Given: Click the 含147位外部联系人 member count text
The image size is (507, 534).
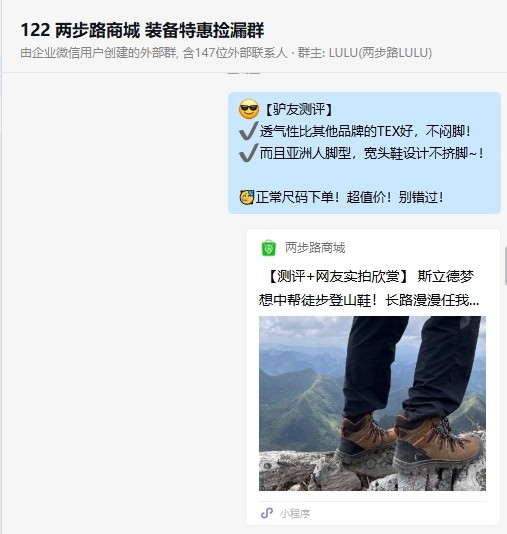Looking at the screenshot, I should 235,53.
